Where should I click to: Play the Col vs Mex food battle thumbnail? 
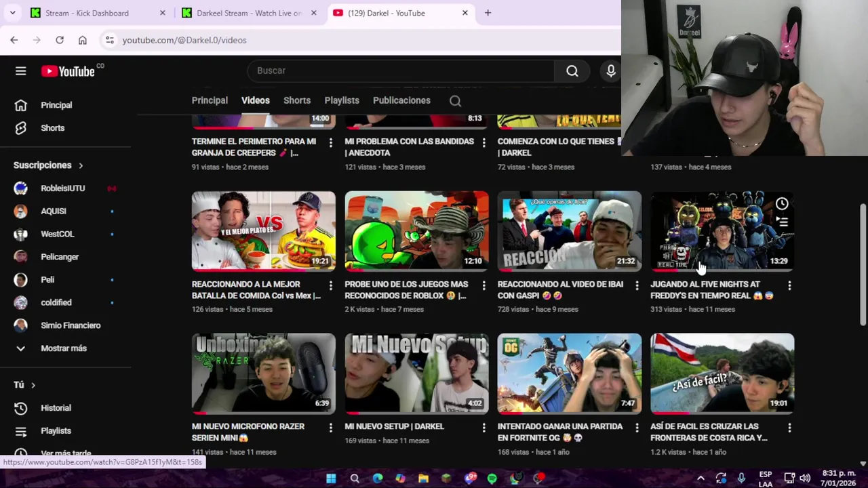[264, 231]
